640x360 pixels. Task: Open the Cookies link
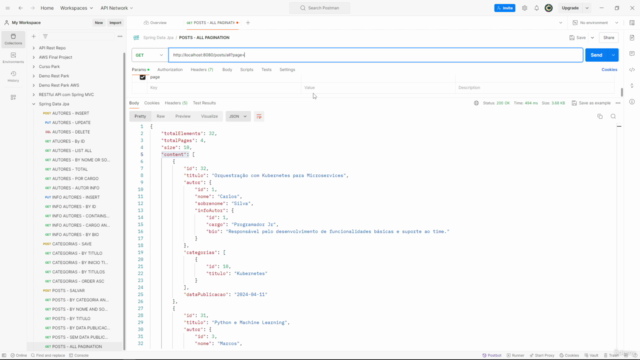609,70
